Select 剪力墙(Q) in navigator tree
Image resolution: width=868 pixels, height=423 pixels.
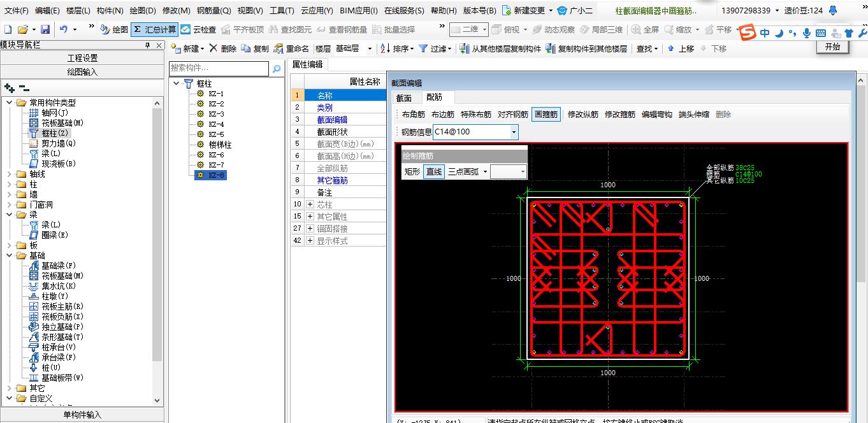tap(52, 143)
